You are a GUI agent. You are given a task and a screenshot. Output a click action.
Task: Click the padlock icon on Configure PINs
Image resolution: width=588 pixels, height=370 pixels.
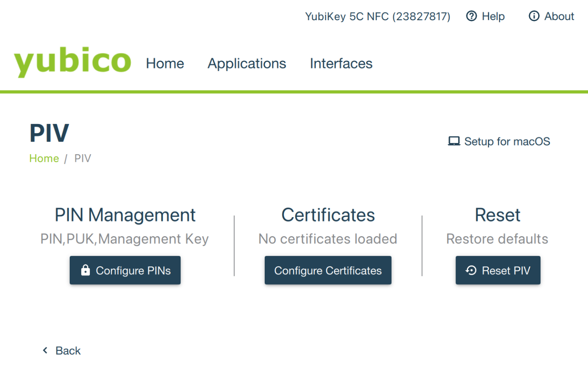[85, 270]
